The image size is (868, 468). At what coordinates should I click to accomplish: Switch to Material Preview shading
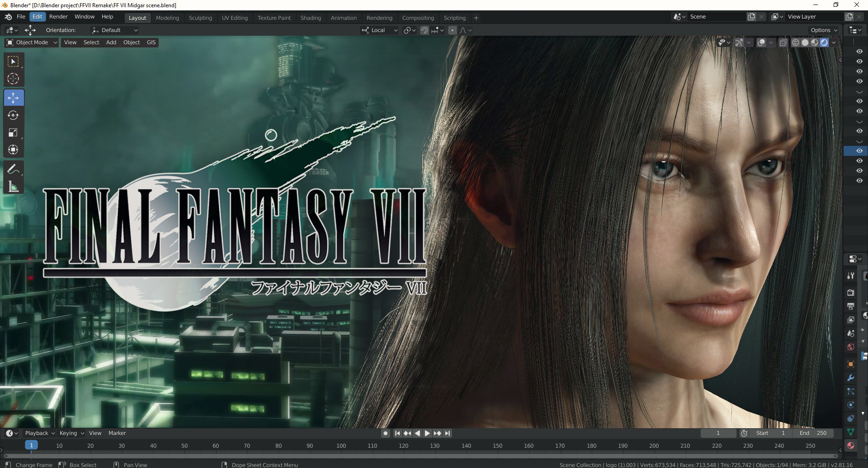pos(815,42)
